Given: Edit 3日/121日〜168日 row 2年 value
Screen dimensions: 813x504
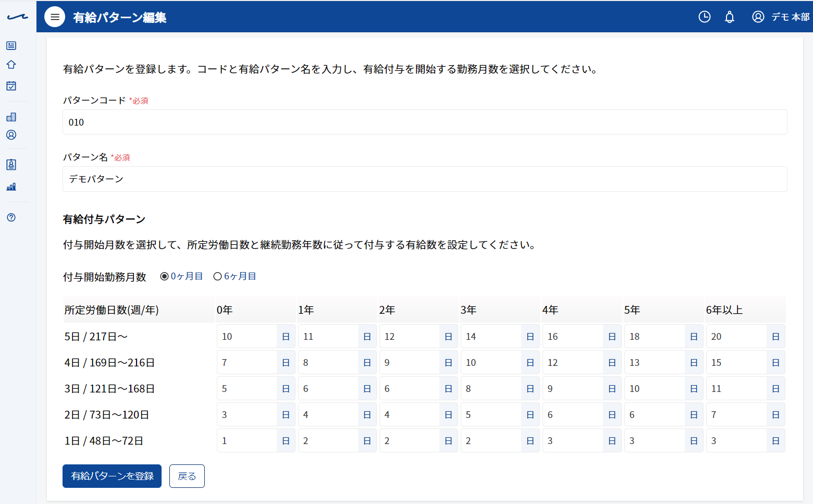Looking at the screenshot, I should point(410,388).
